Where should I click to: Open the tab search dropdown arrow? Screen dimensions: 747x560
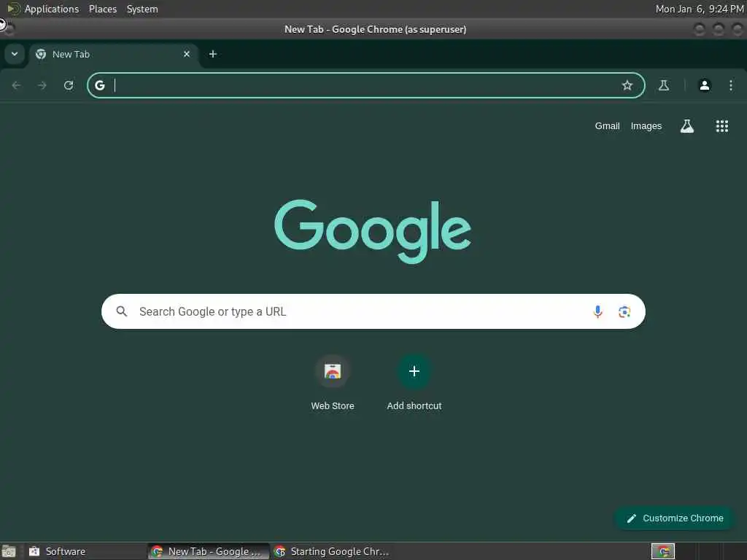click(x=15, y=54)
